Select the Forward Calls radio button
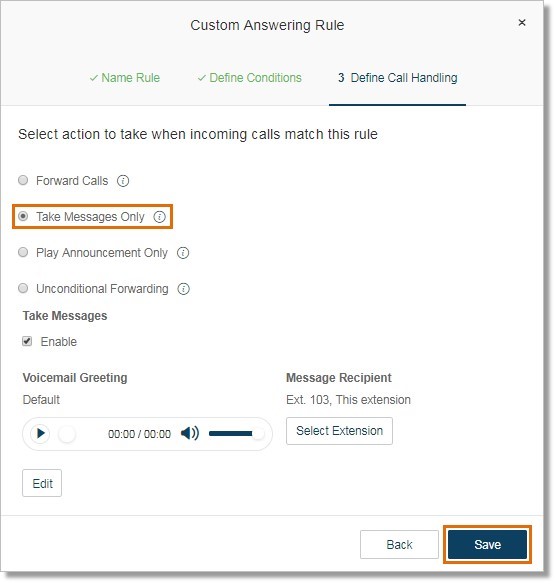This screenshot has height=584, width=556. pyautogui.click(x=23, y=180)
